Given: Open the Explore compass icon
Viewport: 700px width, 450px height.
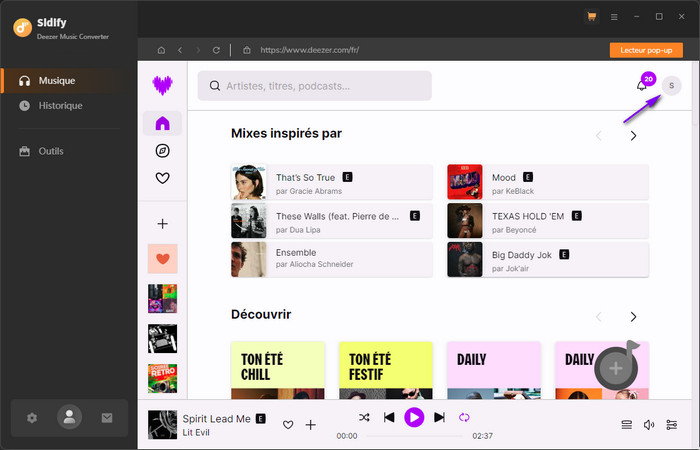Looking at the screenshot, I should click(162, 151).
